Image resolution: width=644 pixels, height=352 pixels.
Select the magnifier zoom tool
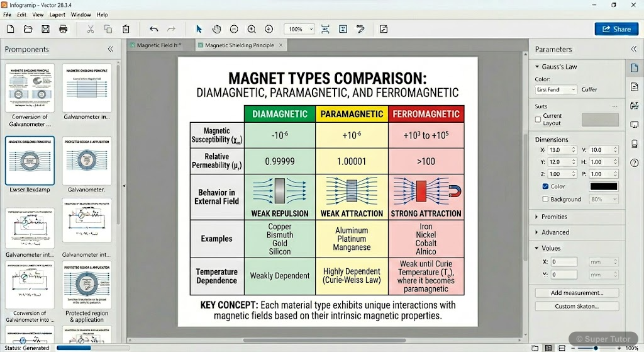tap(252, 29)
